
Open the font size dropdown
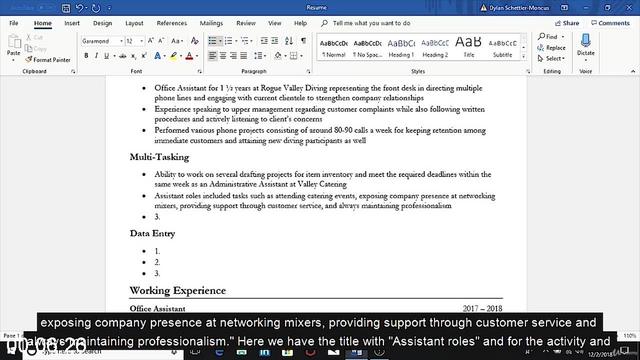142,41
